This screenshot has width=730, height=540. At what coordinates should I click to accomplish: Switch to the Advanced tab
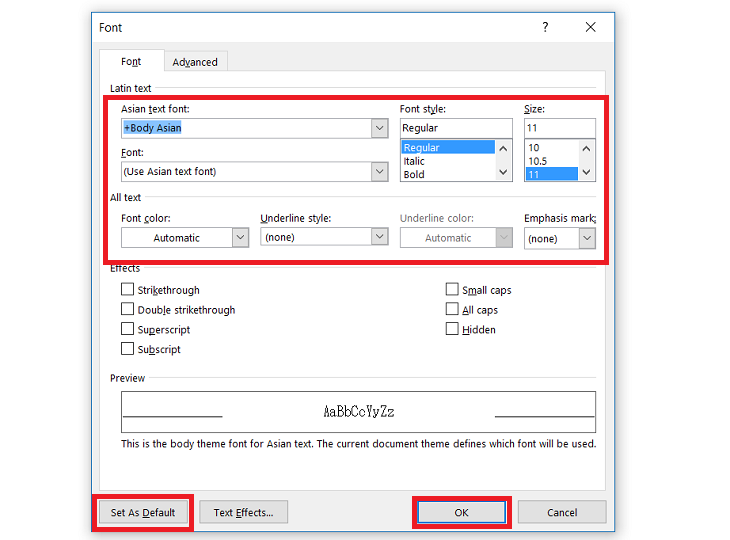[195, 62]
